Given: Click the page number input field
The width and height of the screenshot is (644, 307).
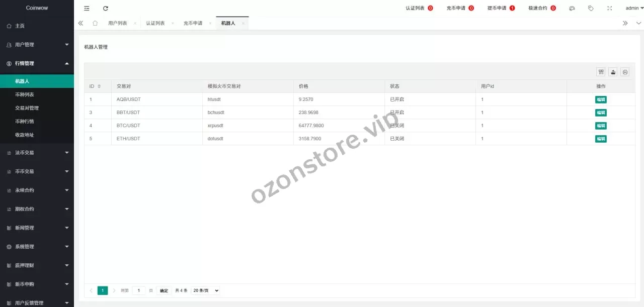Looking at the screenshot, I should 139,290.
